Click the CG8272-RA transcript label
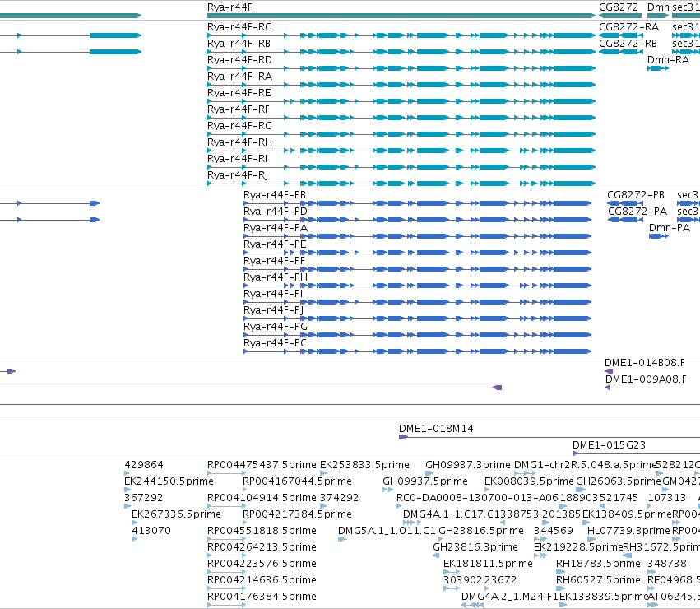Image resolution: width=700 pixels, height=609 pixels. pyautogui.click(x=628, y=27)
